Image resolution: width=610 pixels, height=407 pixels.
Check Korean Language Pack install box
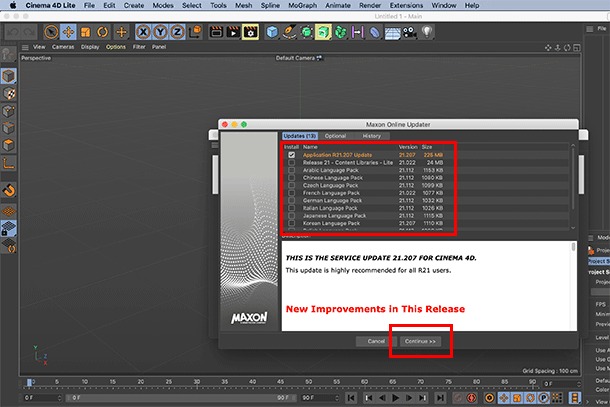pos(291,223)
